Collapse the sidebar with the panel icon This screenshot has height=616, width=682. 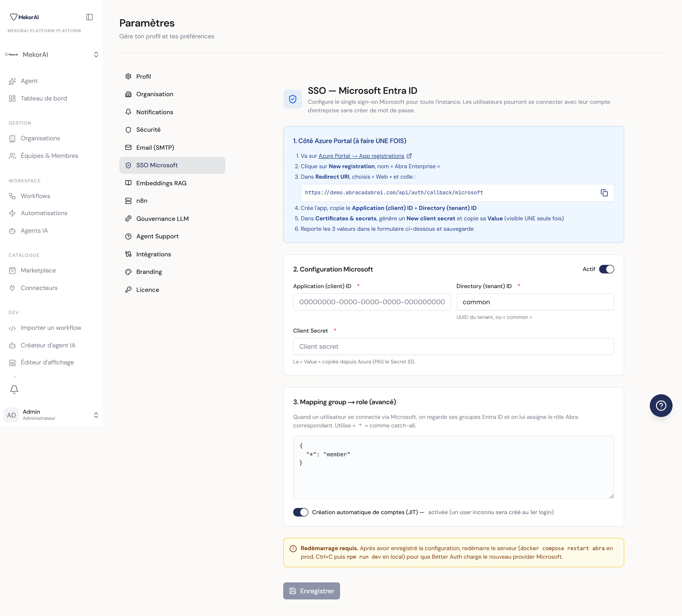click(x=89, y=17)
